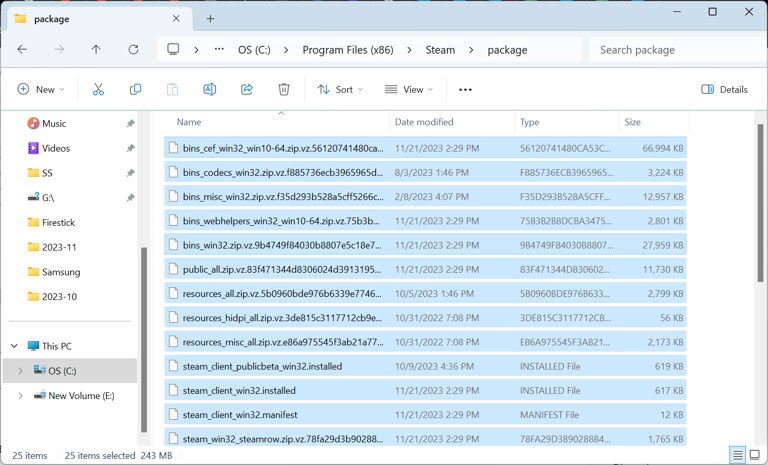Select steam_client_publicbeta_win32.installed file

click(425, 367)
